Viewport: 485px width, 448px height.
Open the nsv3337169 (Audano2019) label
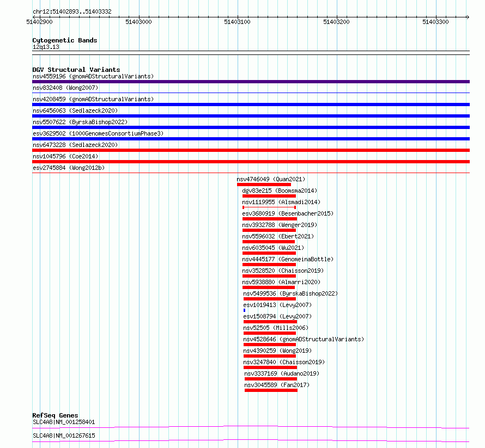click(x=282, y=373)
